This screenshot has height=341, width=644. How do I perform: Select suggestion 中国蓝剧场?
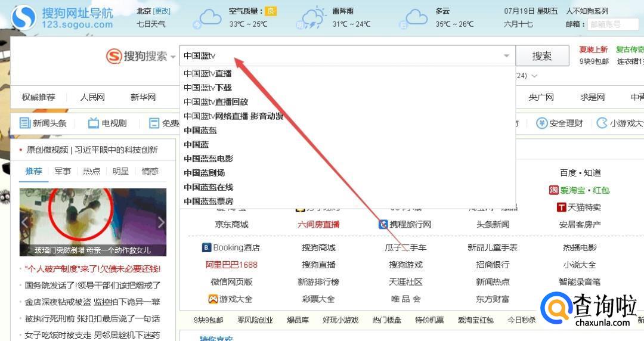pyautogui.click(x=204, y=172)
